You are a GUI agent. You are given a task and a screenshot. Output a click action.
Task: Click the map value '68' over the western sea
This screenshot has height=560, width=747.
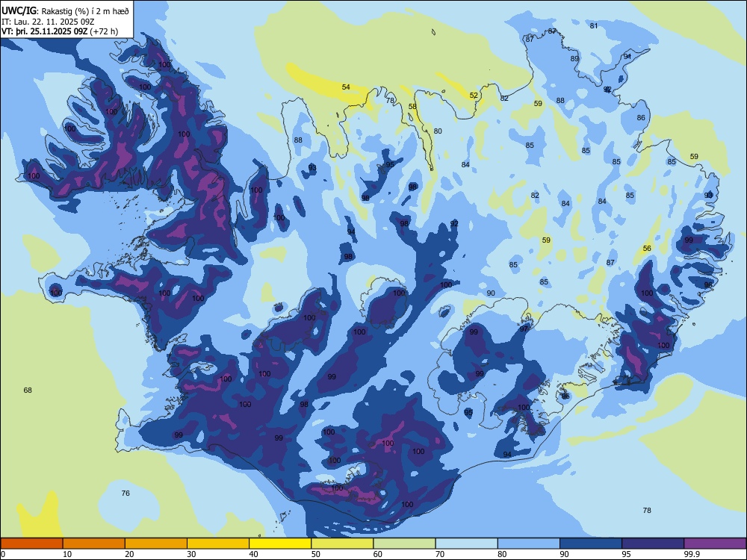[28, 391]
